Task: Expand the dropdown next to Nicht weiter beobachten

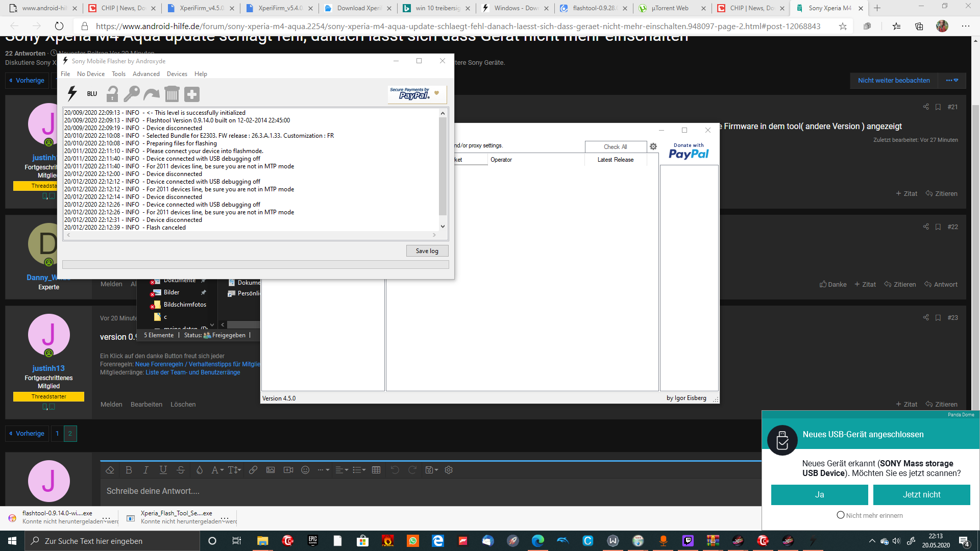Action: pos(952,81)
